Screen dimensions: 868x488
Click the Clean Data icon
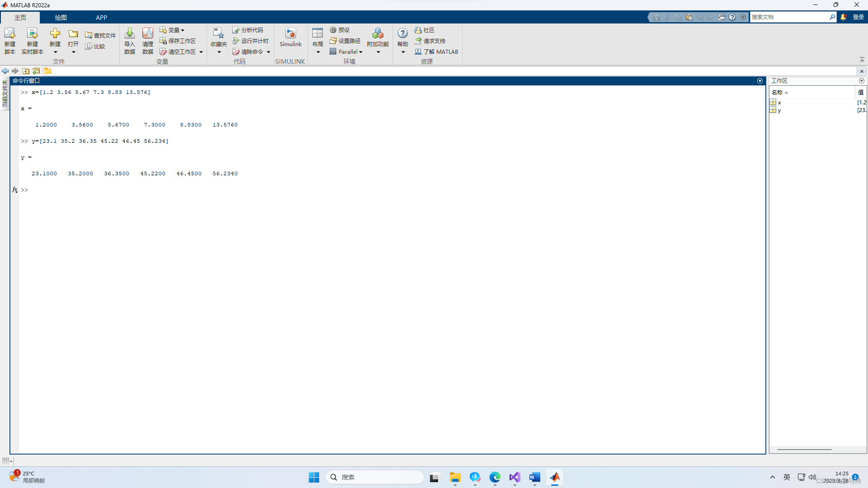pos(148,34)
